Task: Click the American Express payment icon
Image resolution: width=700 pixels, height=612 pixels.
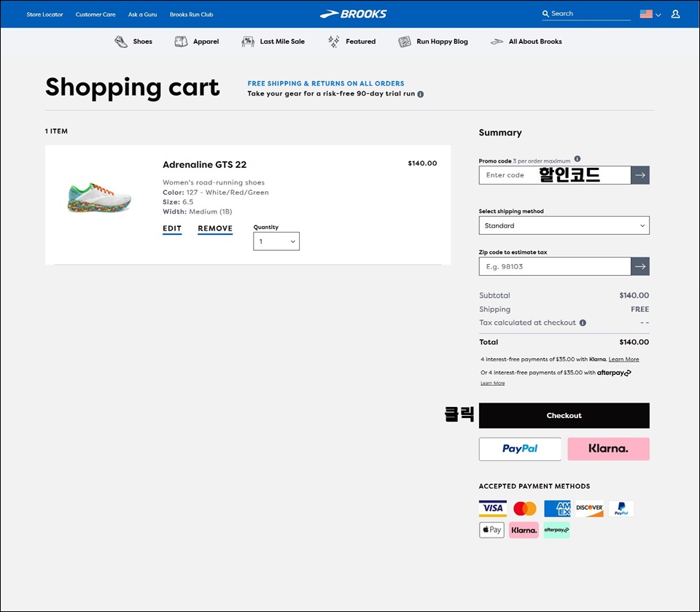Action: tap(558, 508)
